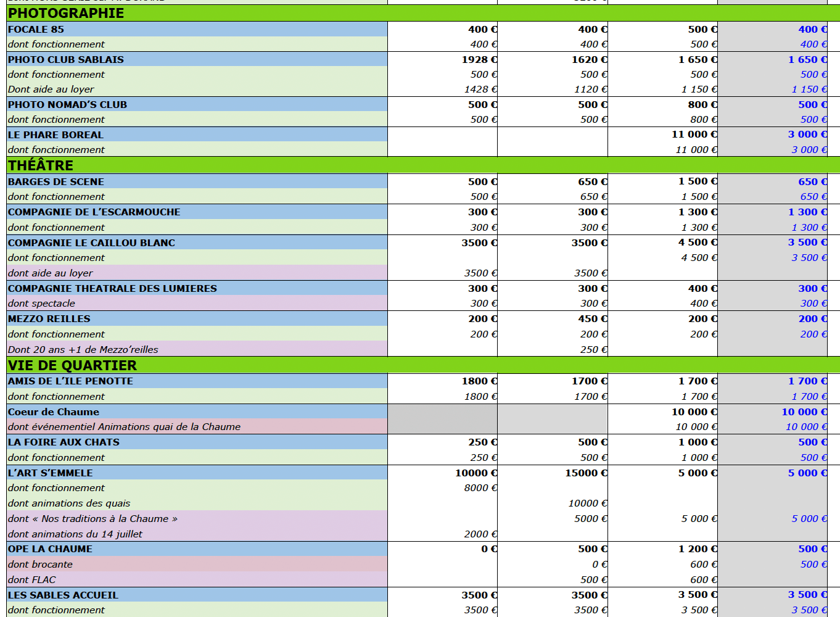Select the 1 700 € bold value for Ile Penotte
840x617 pixels.
pos(698,381)
